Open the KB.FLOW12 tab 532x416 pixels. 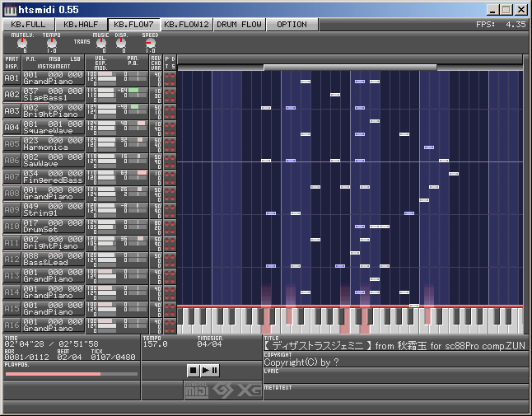click(x=186, y=25)
